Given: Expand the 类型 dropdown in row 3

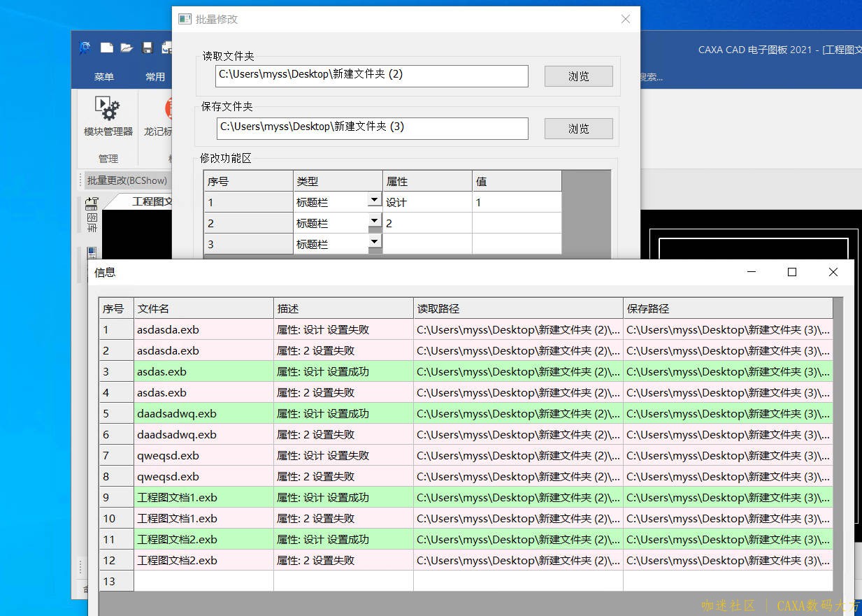Looking at the screenshot, I should tap(374, 242).
